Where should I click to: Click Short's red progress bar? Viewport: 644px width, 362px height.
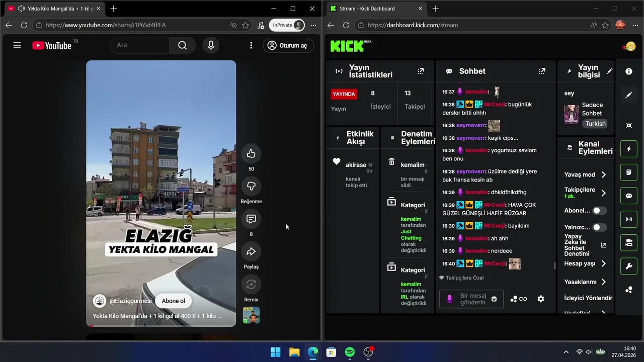[x=92, y=325]
